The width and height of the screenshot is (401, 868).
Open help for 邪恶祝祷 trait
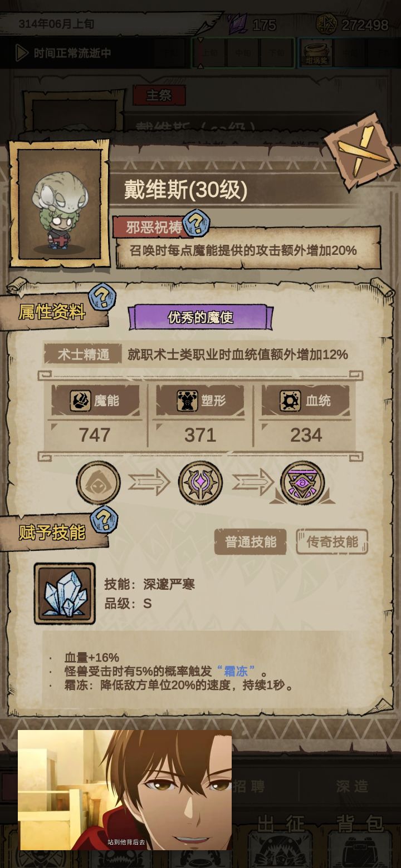tap(195, 224)
